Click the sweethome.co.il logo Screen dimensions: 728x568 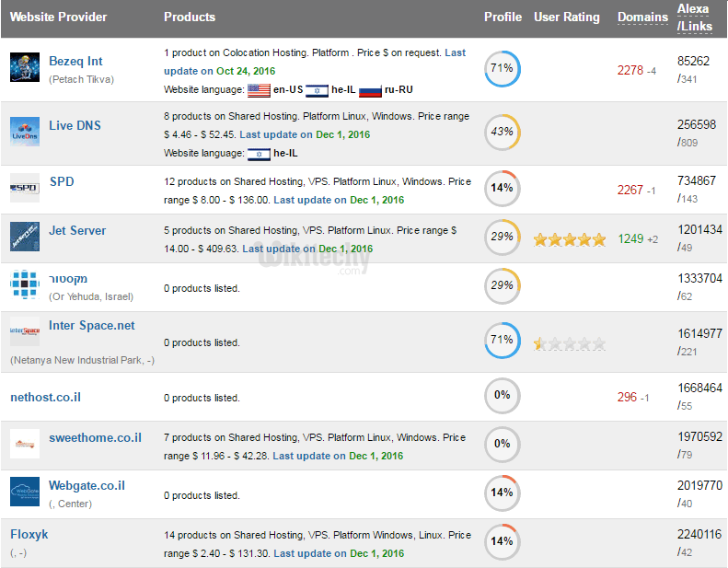click(x=25, y=444)
